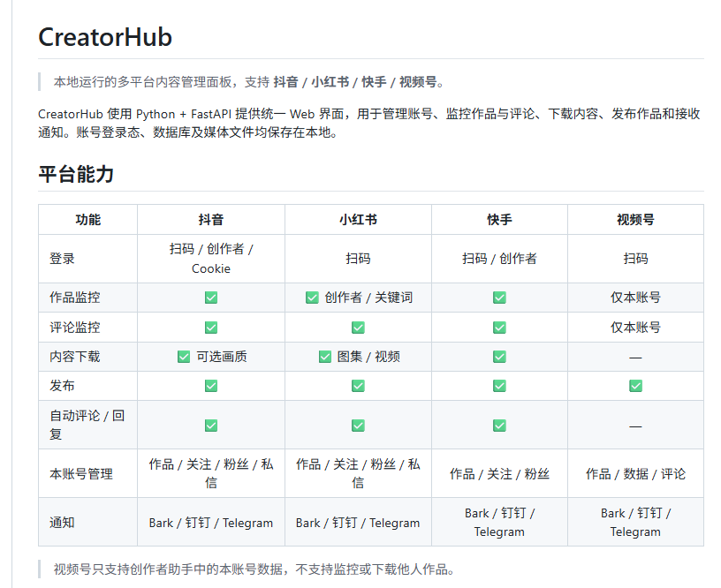The image size is (721, 588).
Task: Click the 小红书 checkmark in 发布 row
Action: [358, 386]
